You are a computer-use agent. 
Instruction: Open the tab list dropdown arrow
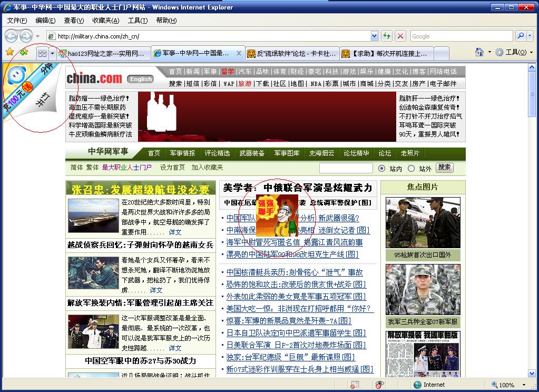pyautogui.click(x=52, y=53)
